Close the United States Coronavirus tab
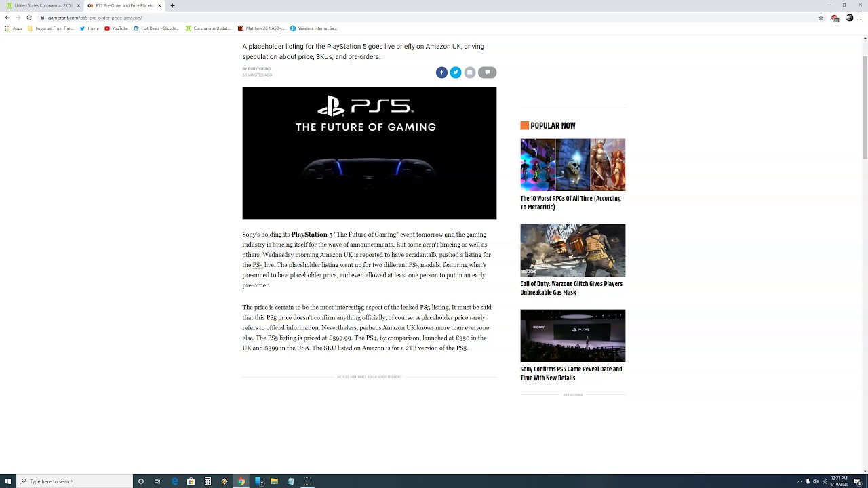 coord(79,5)
